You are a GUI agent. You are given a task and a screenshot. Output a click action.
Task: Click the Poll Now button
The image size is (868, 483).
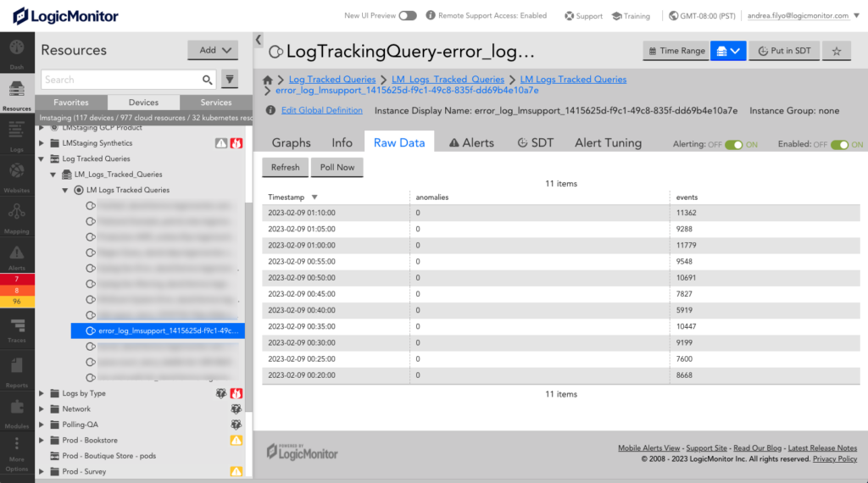pos(337,167)
